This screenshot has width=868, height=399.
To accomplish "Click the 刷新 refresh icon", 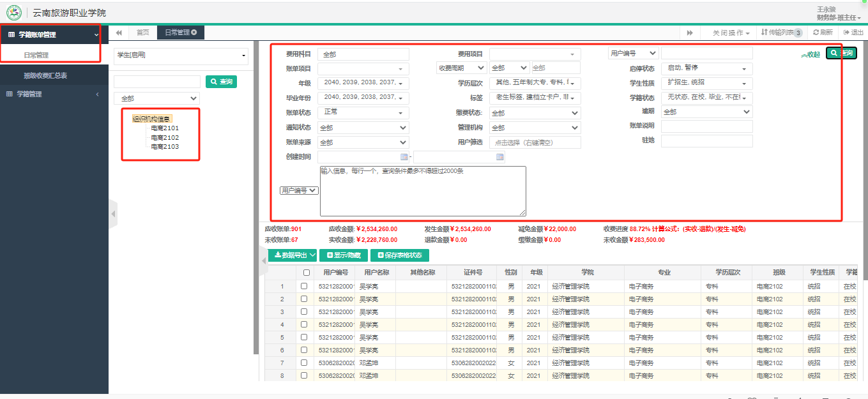I will [x=816, y=33].
